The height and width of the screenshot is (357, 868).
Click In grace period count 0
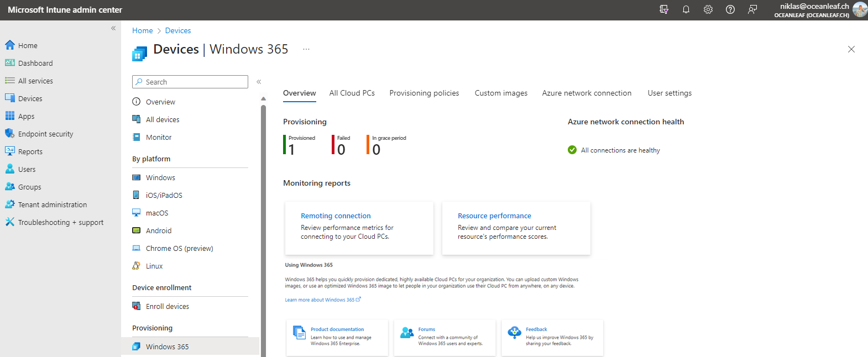tap(377, 150)
